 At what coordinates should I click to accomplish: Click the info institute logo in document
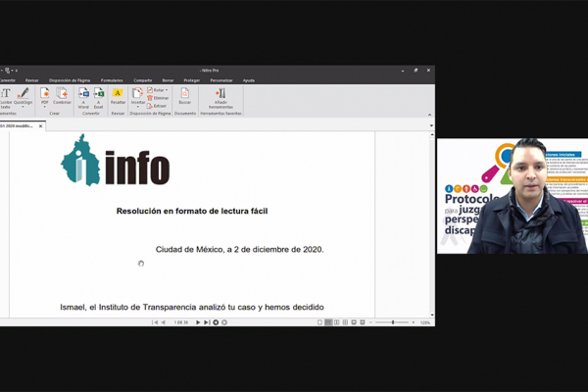pyautogui.click(x=115, y=160)
